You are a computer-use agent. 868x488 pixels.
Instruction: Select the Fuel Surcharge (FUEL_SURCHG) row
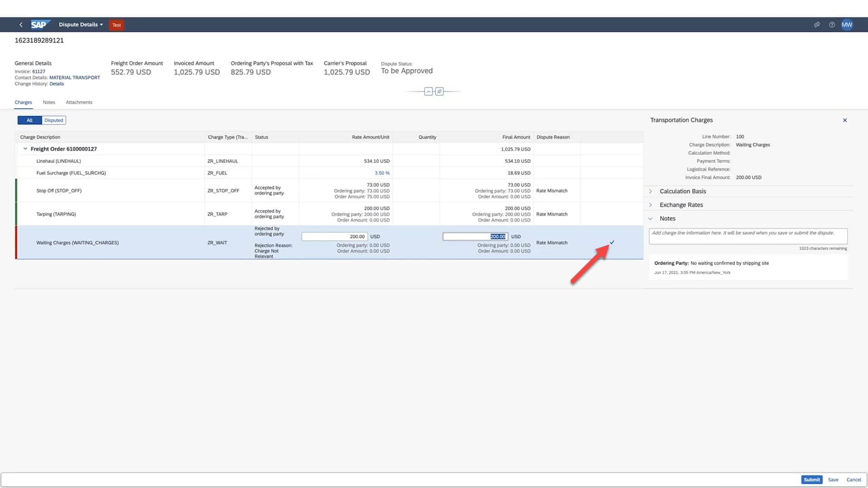point(329,173)
